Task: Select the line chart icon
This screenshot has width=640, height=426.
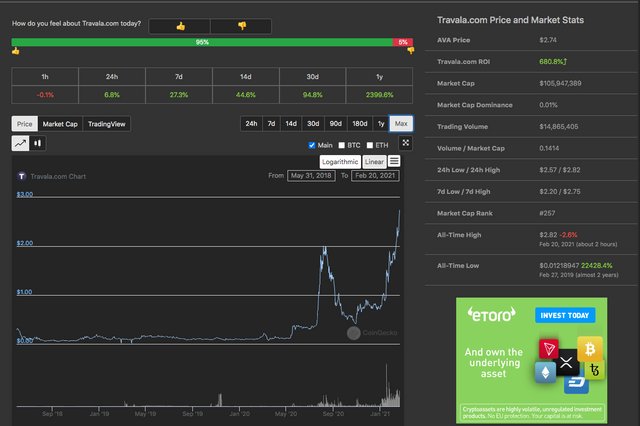Action: 20,143
